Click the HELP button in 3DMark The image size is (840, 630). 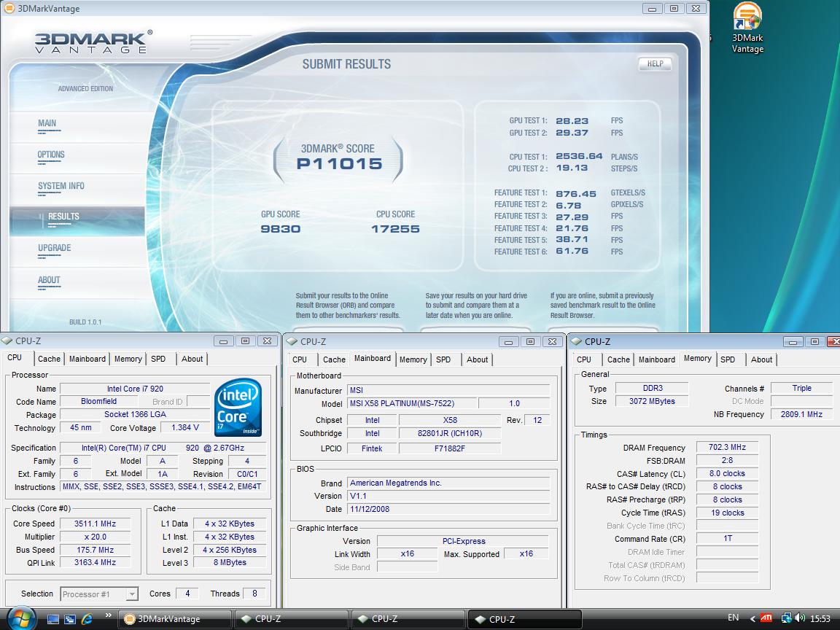click(656, 63)
